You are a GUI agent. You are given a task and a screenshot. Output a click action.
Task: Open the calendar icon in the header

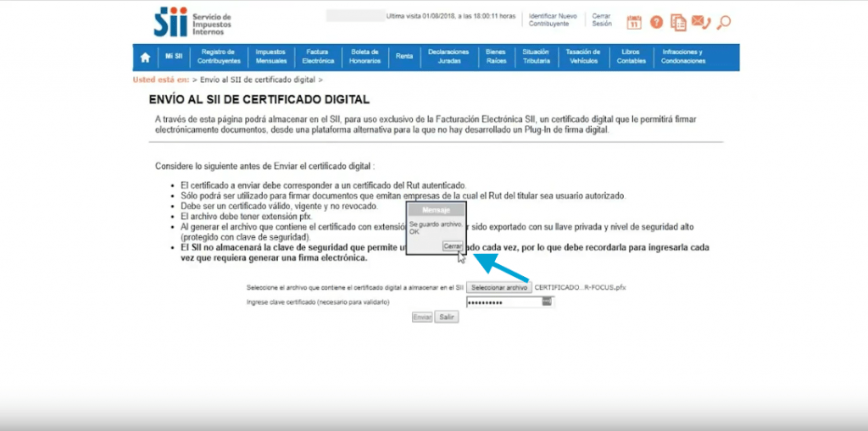tap(634, 23)
